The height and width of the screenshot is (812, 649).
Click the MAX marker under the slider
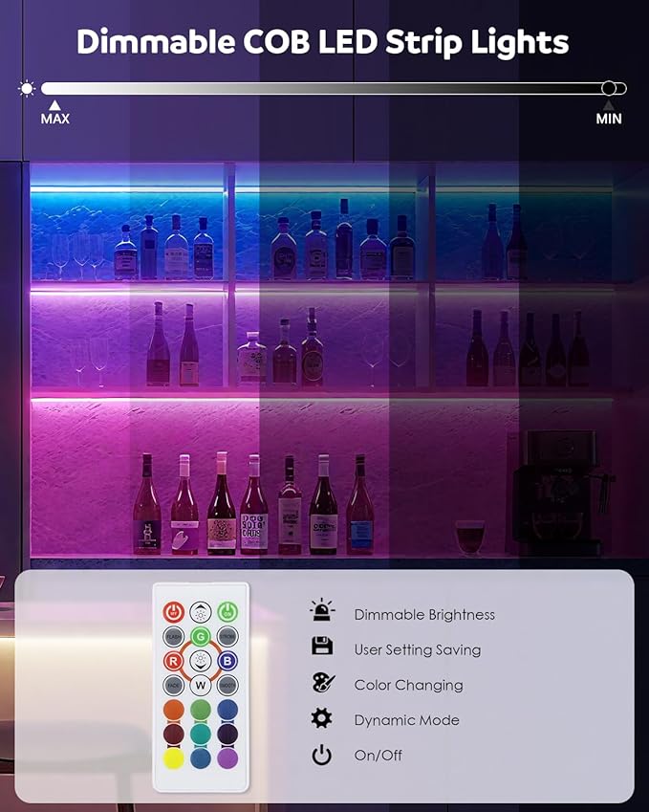click(54, 113)
